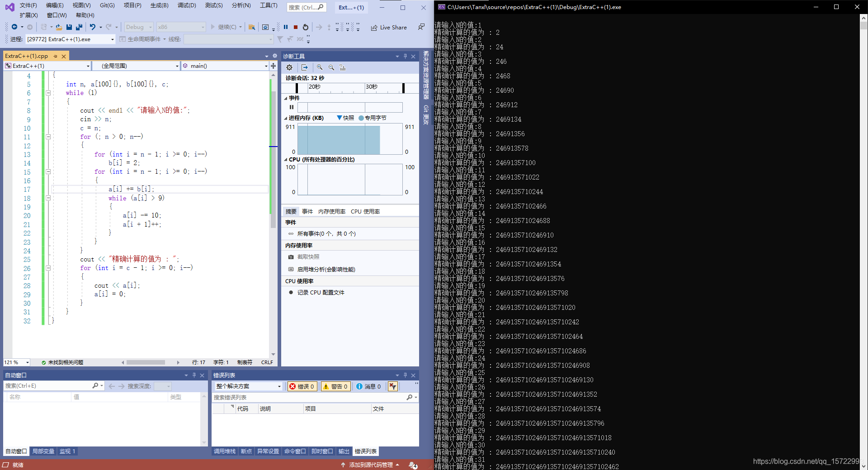The image size is (868, 470).
Task: Click the Diagnostic Tools export output icon
Action: click(305, 67)
